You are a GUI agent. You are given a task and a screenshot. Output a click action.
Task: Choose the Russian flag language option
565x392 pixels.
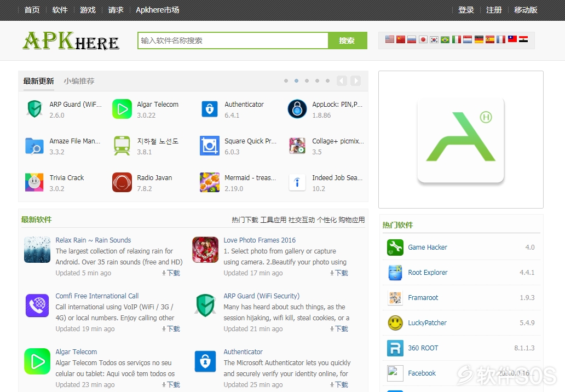412,39
